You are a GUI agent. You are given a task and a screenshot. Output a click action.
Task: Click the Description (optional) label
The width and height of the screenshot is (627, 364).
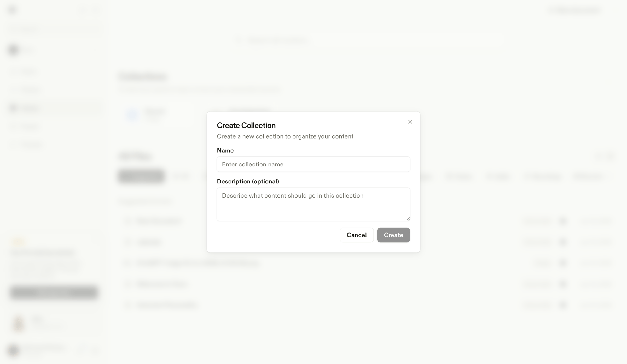tap(248, 181)
